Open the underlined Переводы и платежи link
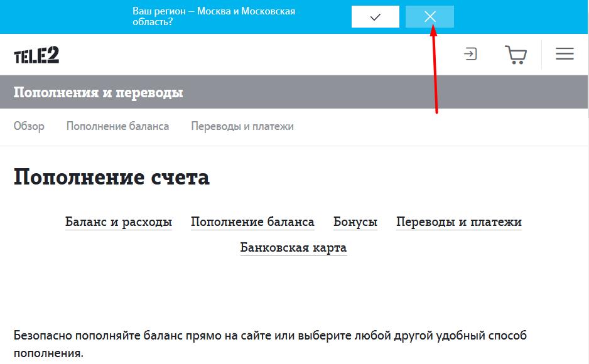The height and width of the screenshot is (364, 589). [459, 222]
